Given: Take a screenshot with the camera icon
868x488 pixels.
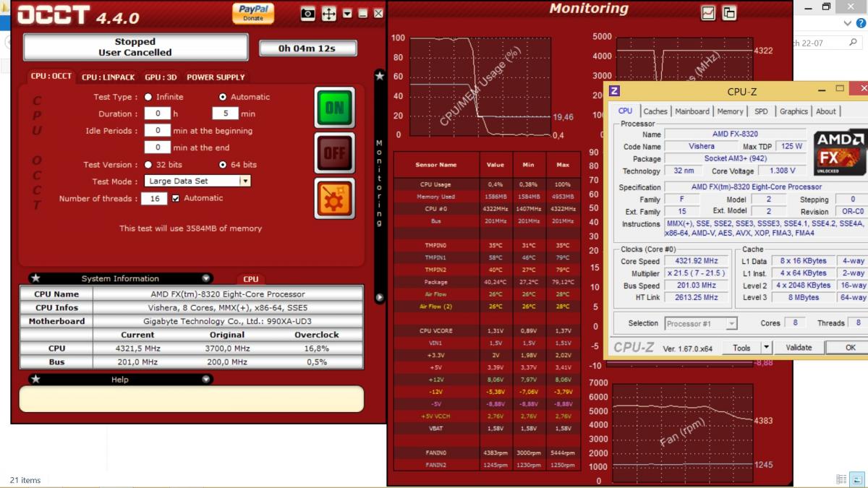Looking at the screenshot, I should [x=308, y=13].
